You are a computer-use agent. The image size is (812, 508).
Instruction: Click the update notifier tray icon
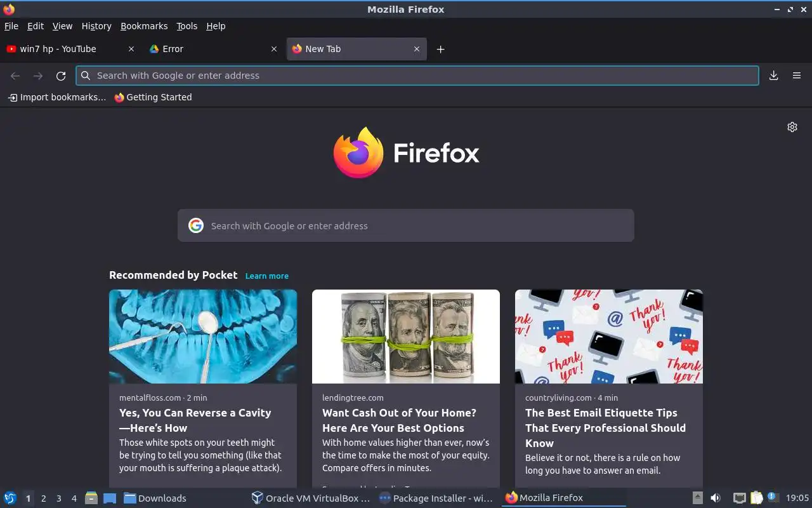coord(773,497)
